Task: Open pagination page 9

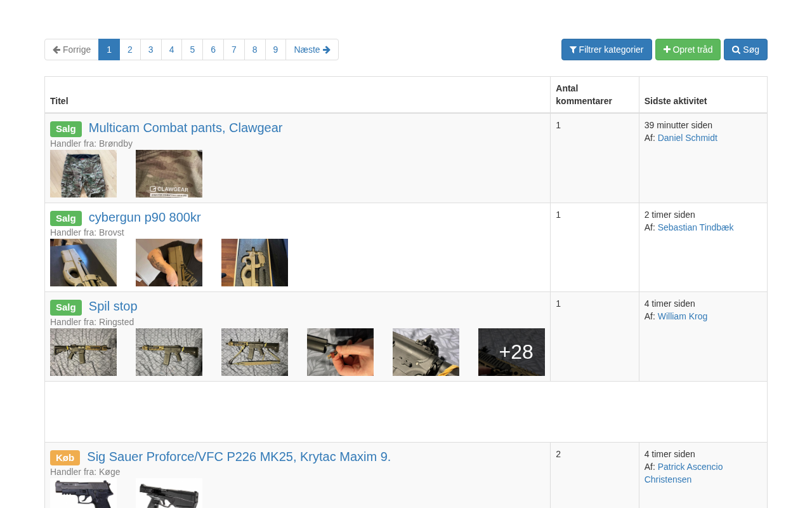Action: [275, 50]
